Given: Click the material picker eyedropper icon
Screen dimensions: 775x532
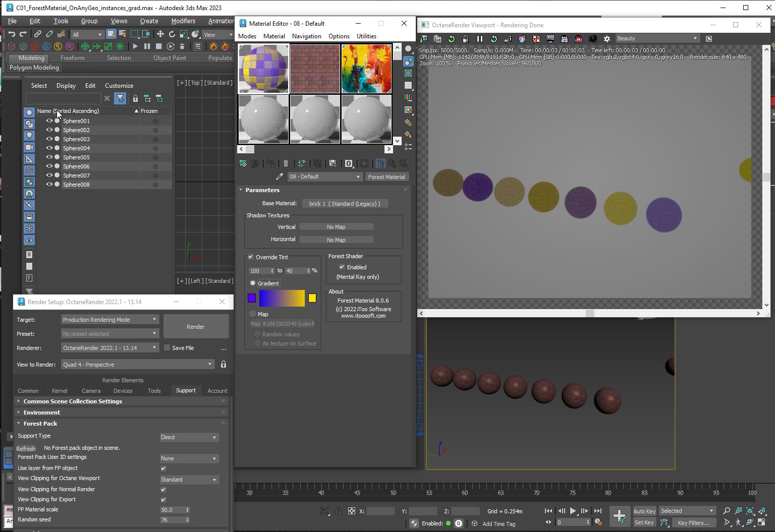Looking at the screenshot, I should click(x=280, y=177).
